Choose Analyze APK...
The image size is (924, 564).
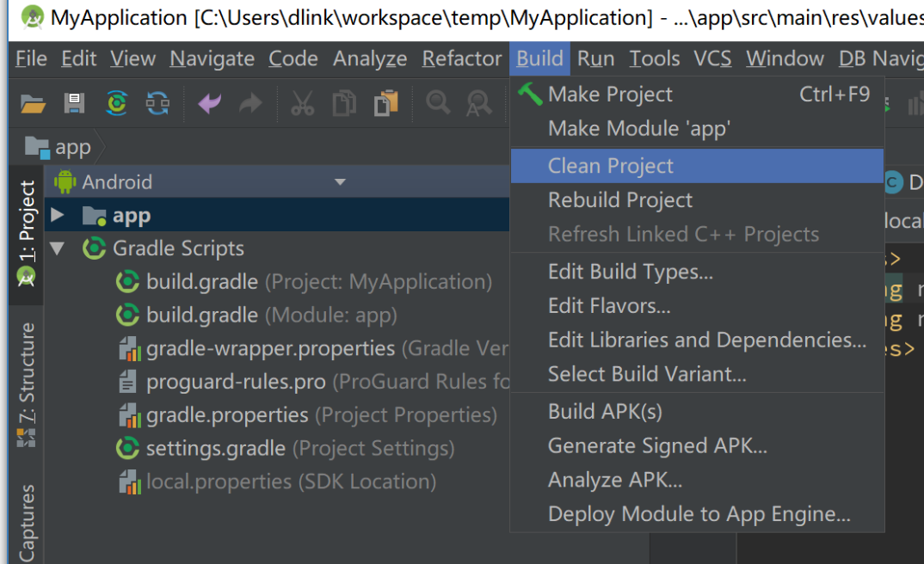(x=697, y=481)
